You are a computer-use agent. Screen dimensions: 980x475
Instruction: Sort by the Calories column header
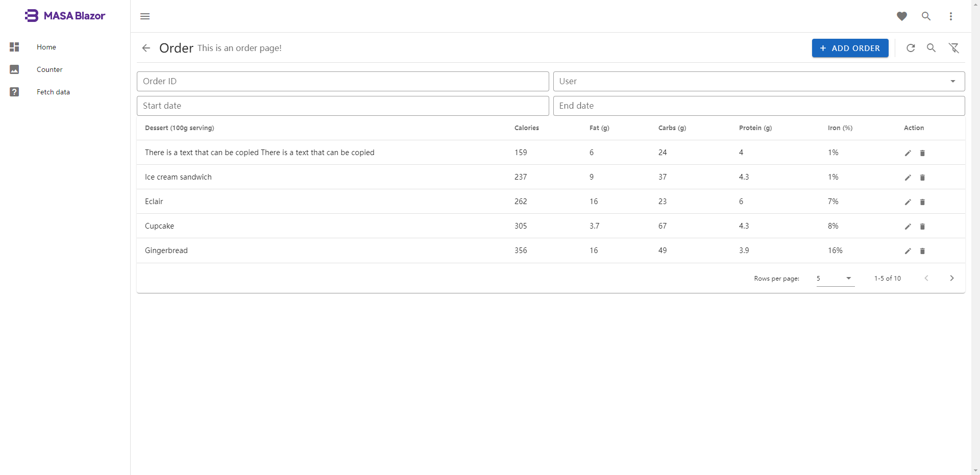(x=527, y=128)
